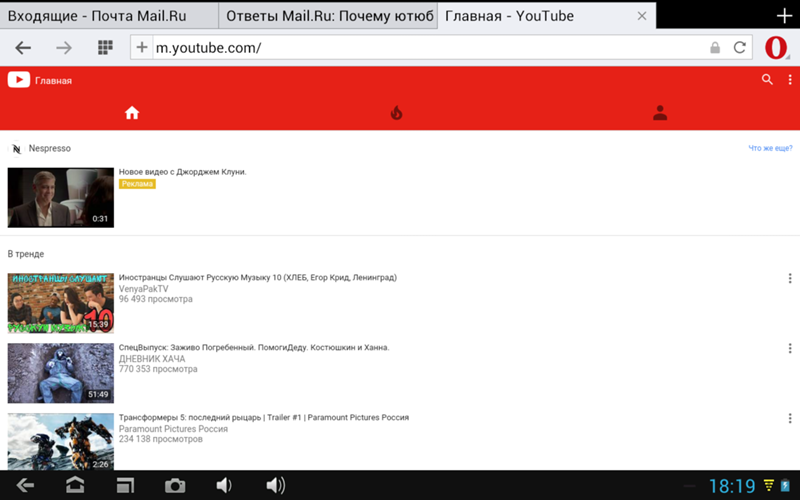This screenshot has width=800, height=500.
Task: Raise volume with speaker-up icon
Action: [276, 485]
